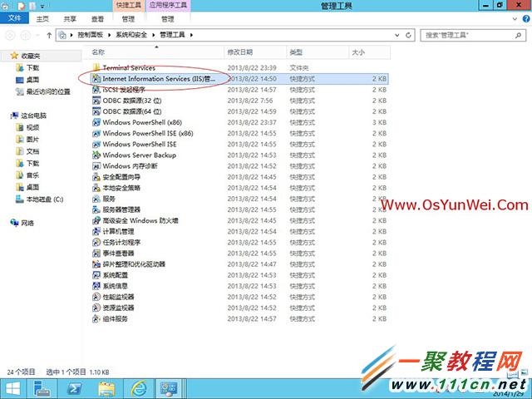Select the 任务计划程序 icon
532x399 pixels.
pos(96,242)
